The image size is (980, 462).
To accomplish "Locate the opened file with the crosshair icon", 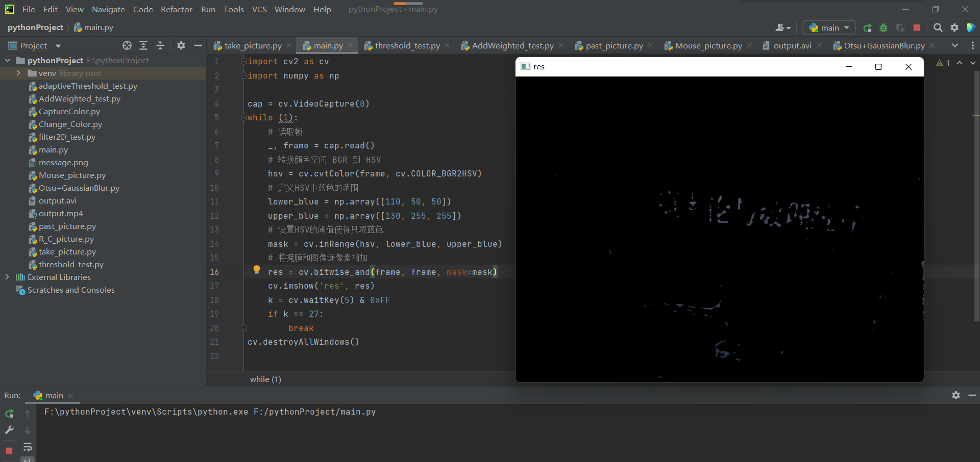I will [x=127, y=45].
